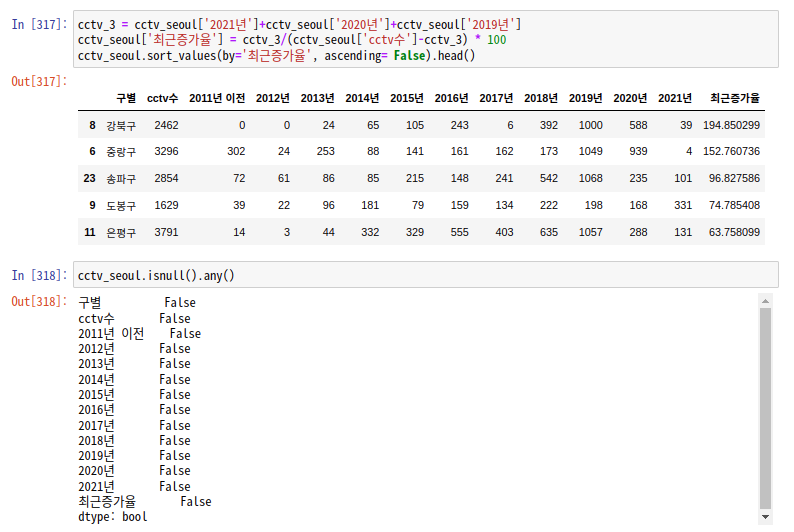Click the output scrollbar down arrow

coord(765,517)
